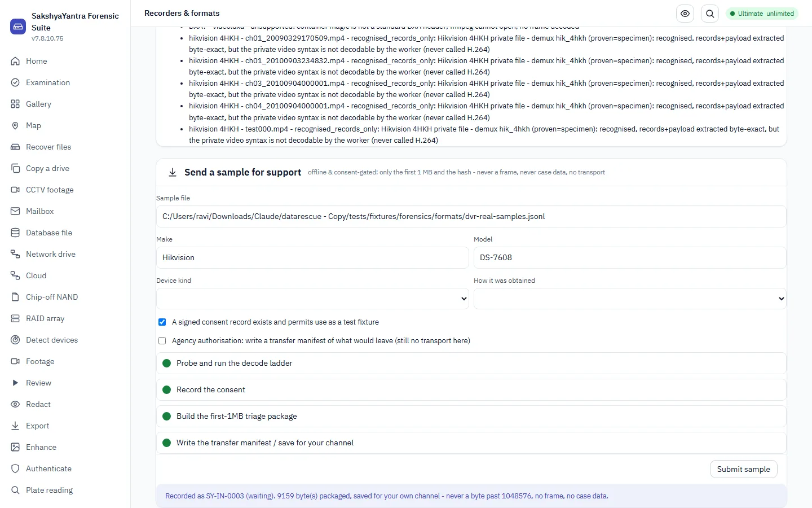Click the SakshyaYantra Forensic Suite logo icon
Image resolution: width=812 pixels, height=508 pixels.
pyautogui.click(x=18, y=27)
